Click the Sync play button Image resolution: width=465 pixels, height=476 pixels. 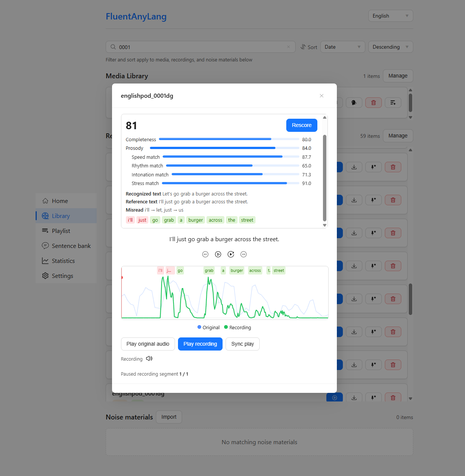[x=242, y=344]
